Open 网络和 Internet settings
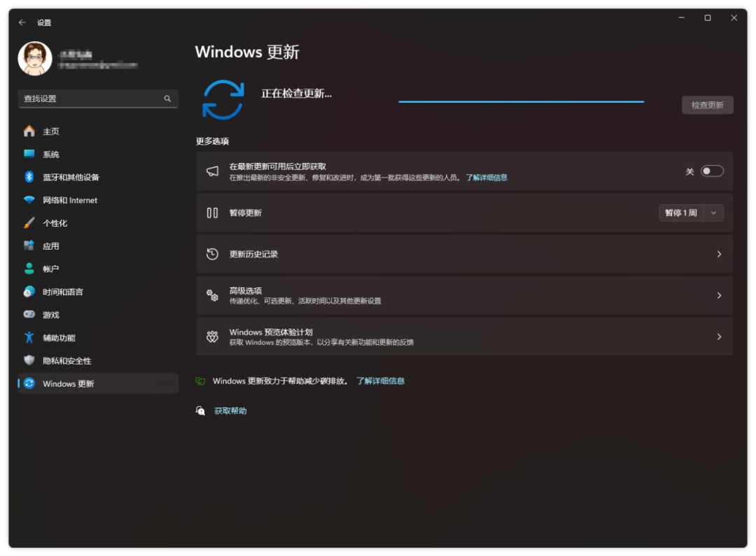Viewport: 756px width, 556px height. click(98, 200)
